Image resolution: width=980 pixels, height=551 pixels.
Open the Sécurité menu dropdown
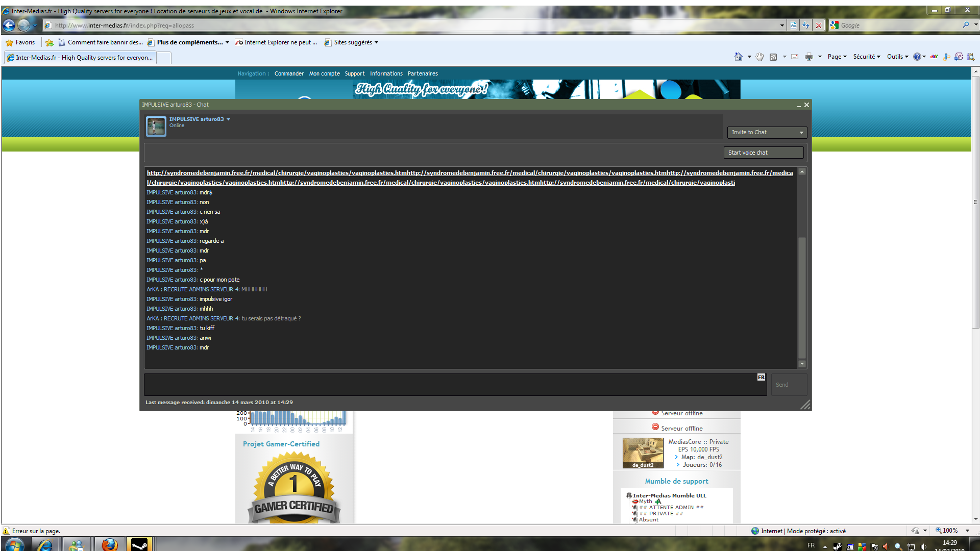(867, 57)
